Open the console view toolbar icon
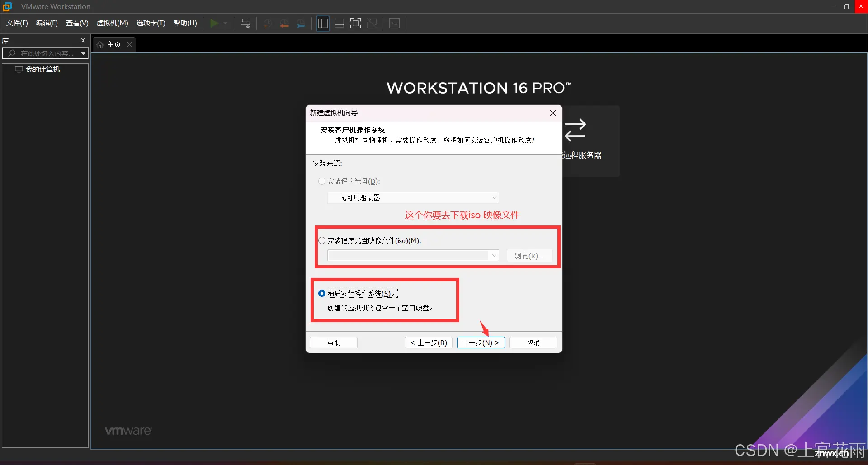 [x=394, y=23]
